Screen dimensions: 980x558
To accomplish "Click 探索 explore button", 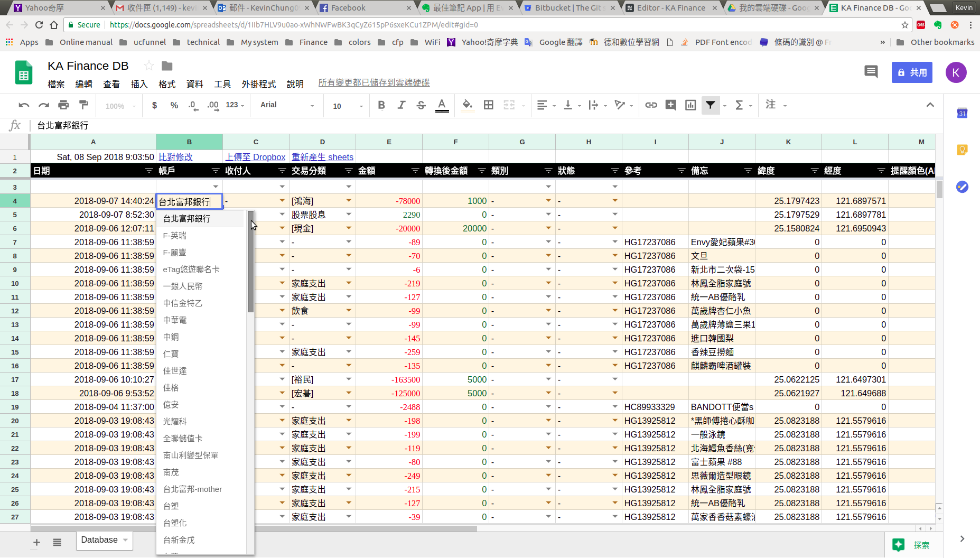I will pyautogui.click(x=913, y=545).
